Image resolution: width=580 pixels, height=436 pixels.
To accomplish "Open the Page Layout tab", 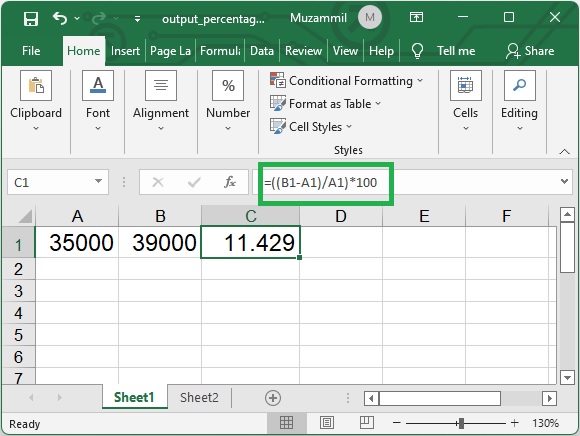I will pyautogui.click(x=170, y=51).
